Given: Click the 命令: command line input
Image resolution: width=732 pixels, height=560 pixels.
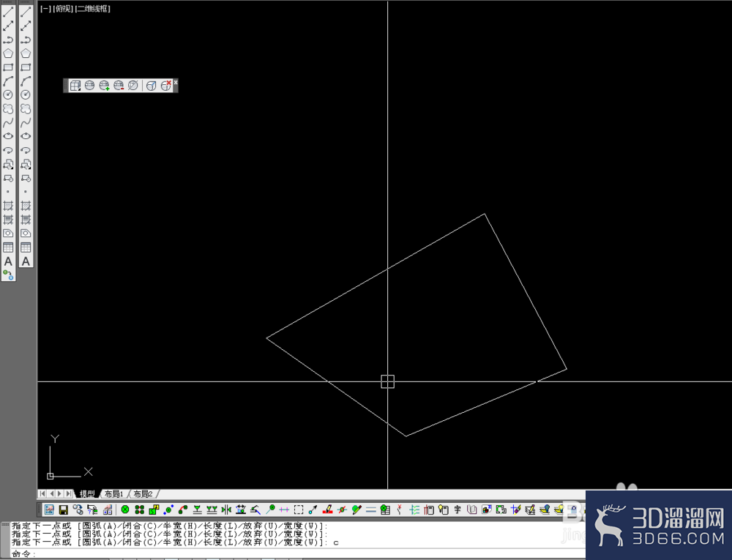Looking at the screenshot, I should [298, 553].
